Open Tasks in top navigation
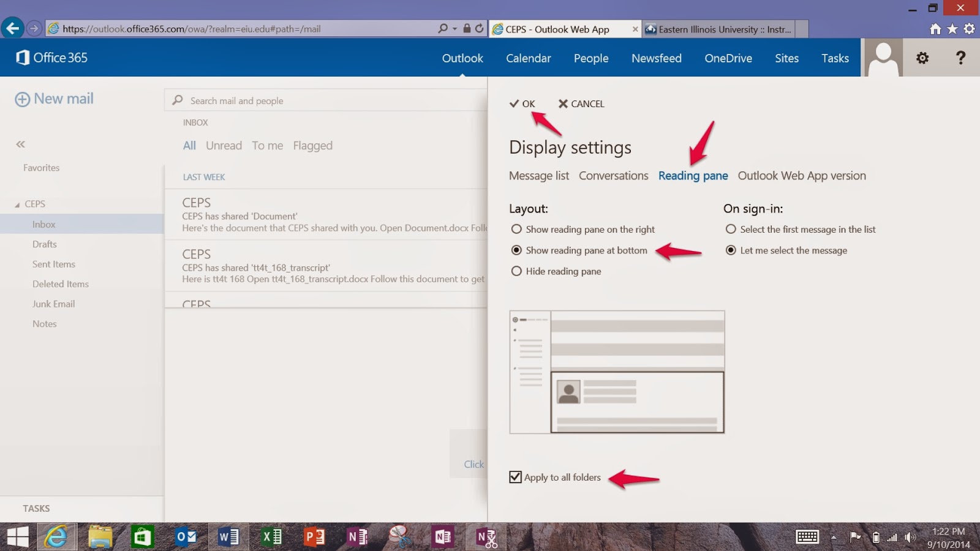 [x=835, y=58]
